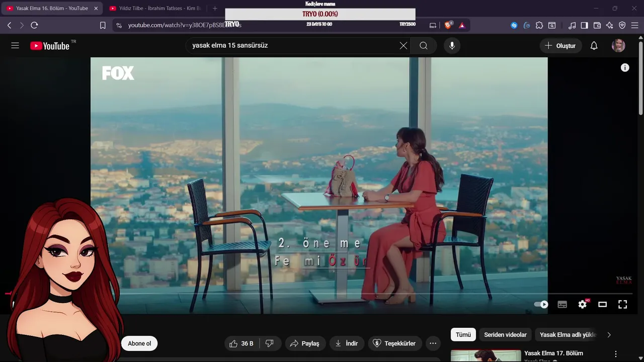Dislike this video
The height and width of the screenshot is (362, 644).
click(270, 343)
